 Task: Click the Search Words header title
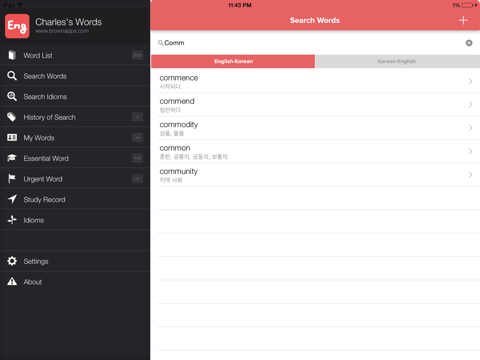[x=315, y=20]
